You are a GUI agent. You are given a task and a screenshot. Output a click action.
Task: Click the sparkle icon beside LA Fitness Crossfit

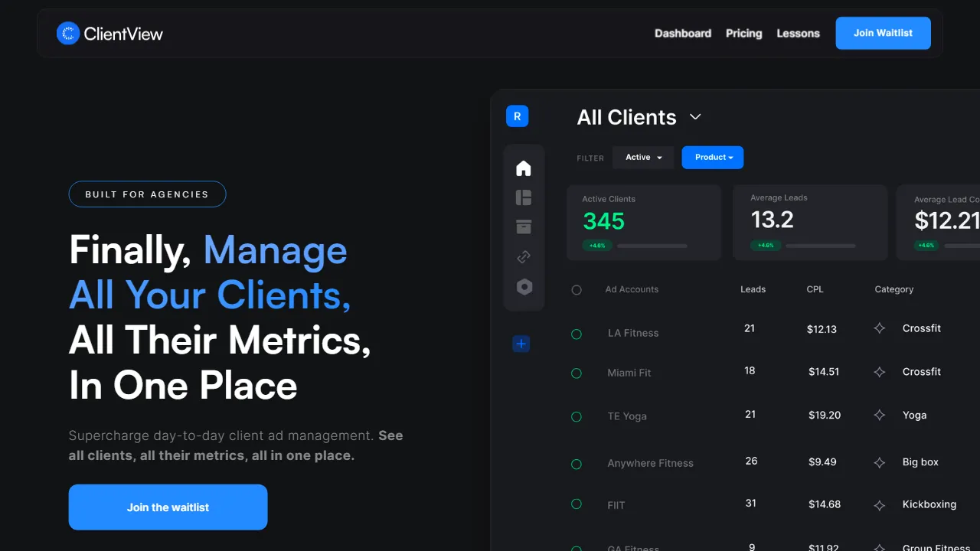coord(880,328)
